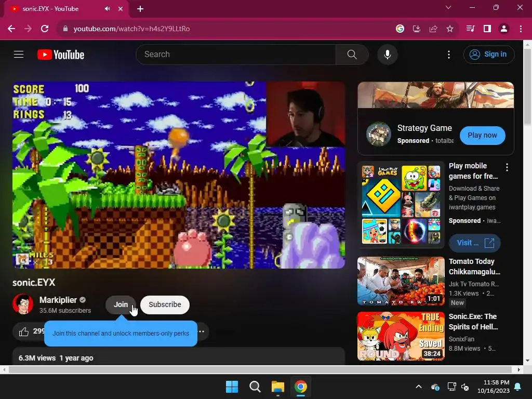
Task: Open the YouTube hamburger guide menu
Action: coord(19,54)
